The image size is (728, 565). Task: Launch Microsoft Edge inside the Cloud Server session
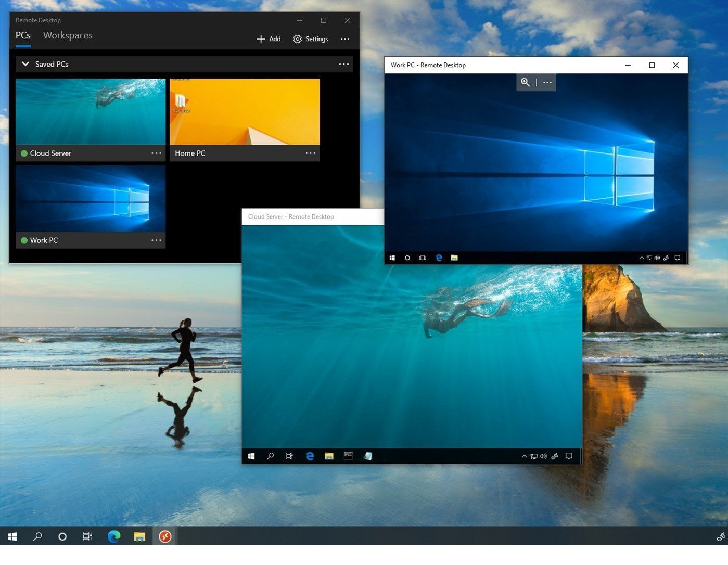(310, 456)
